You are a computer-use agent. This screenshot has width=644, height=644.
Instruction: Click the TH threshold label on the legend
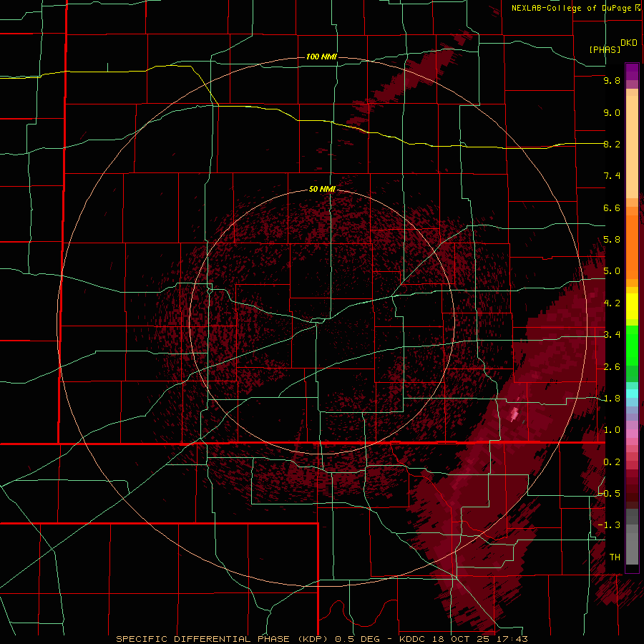click(x=615, y=557)
